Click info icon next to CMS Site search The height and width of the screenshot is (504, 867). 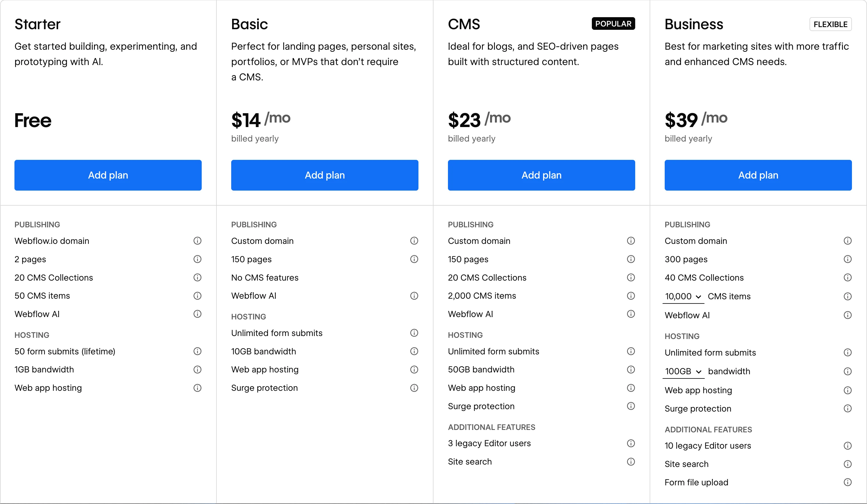(631, 462)
